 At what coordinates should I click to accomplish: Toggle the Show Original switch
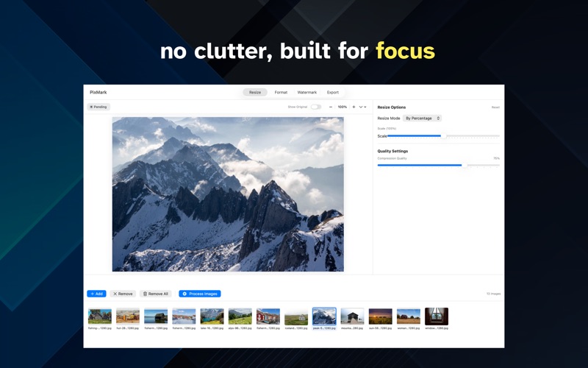pos(316,107)
